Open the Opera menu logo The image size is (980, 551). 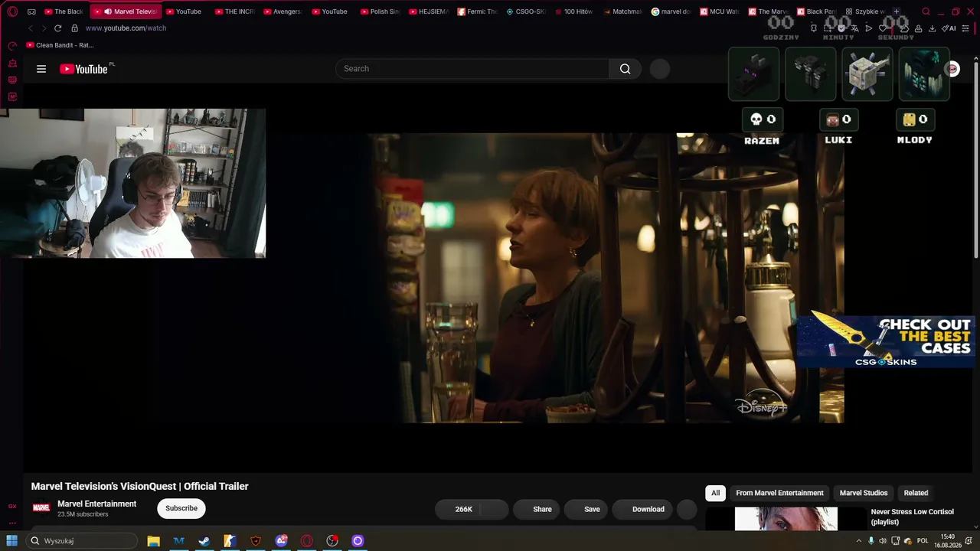pyautogui.click(x=12, y=11)
